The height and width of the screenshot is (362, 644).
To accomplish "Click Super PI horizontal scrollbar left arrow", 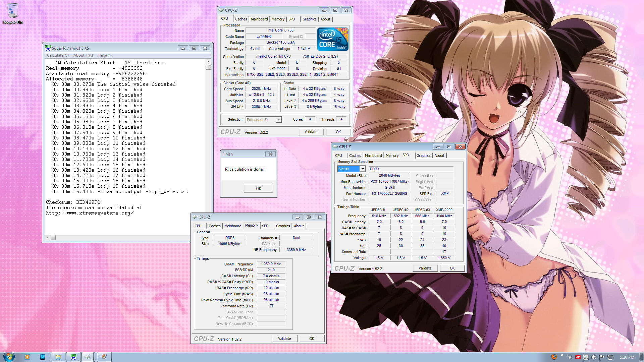I will coord(47,238).
